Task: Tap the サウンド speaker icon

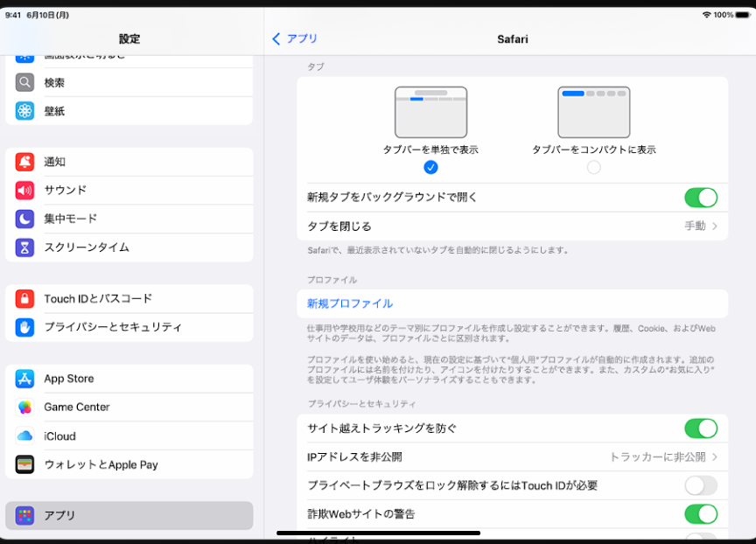Action: (24, 190)
